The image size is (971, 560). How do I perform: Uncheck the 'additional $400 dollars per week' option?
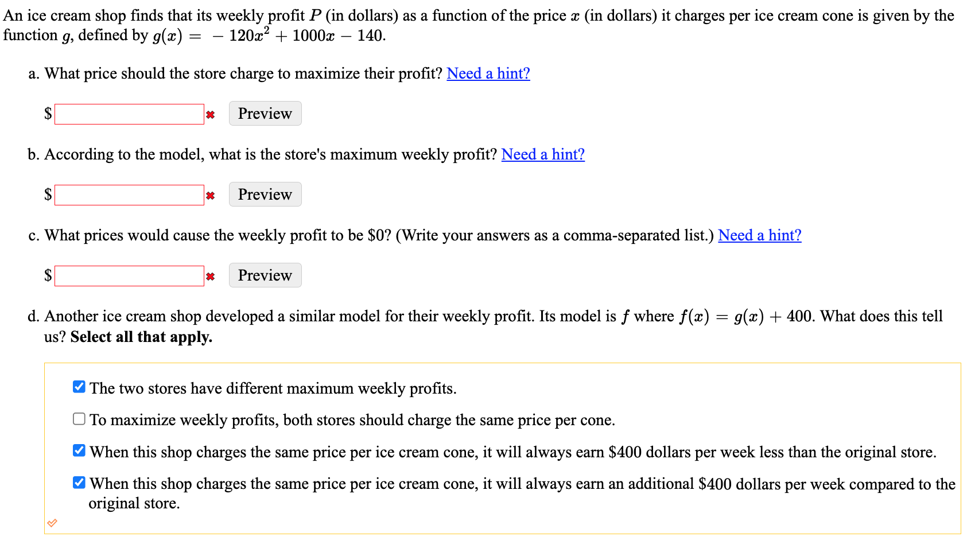pyautogui.click(x=78, y=482)
